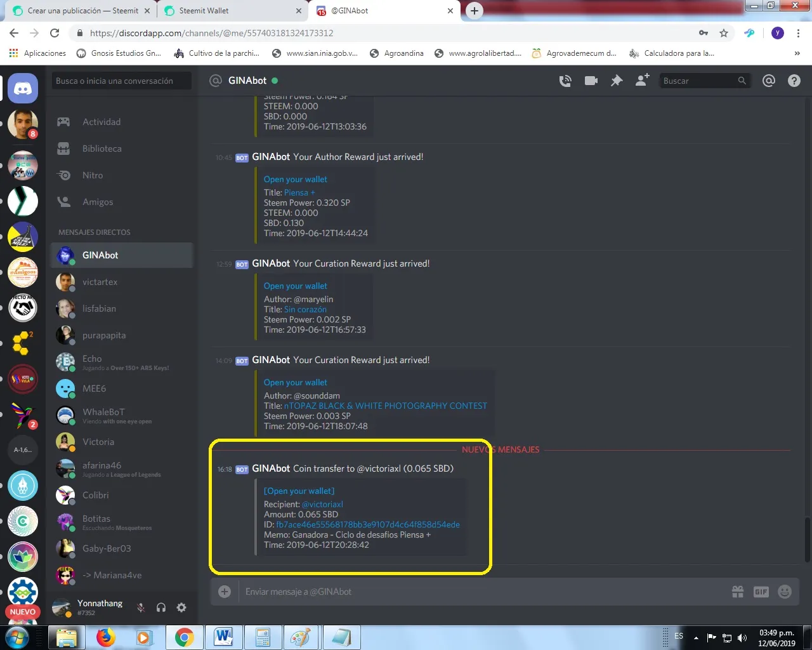The width and height of the screenshot is (812, 650).
Task: Open Gaby-Ber03 direct message
Action: click(x=121, y=548)
